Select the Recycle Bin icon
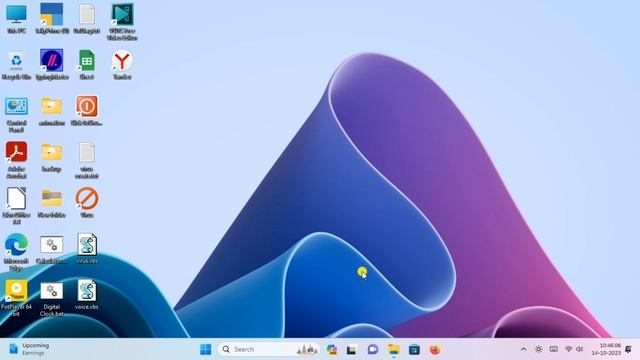This screenshot has width=640, height=360. coord(16,64)
